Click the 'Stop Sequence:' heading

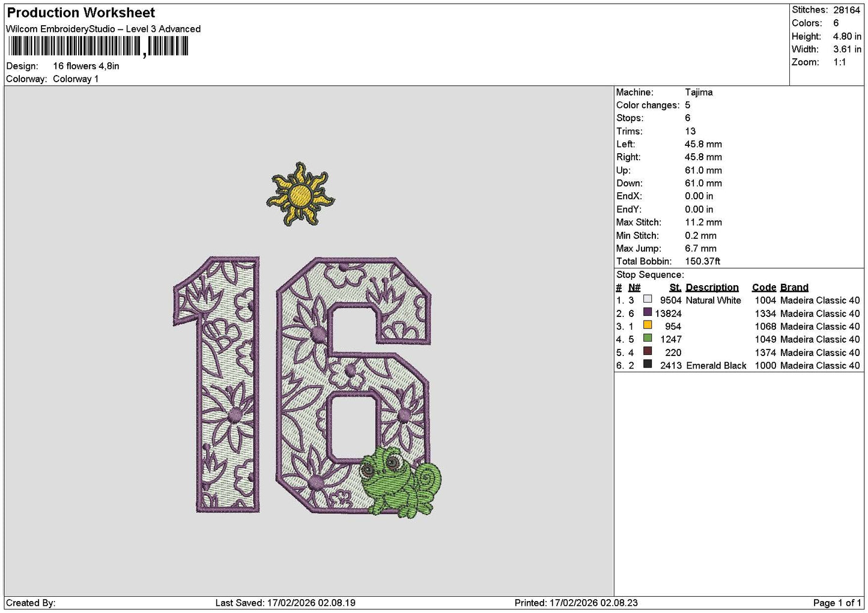click(650, 274)
